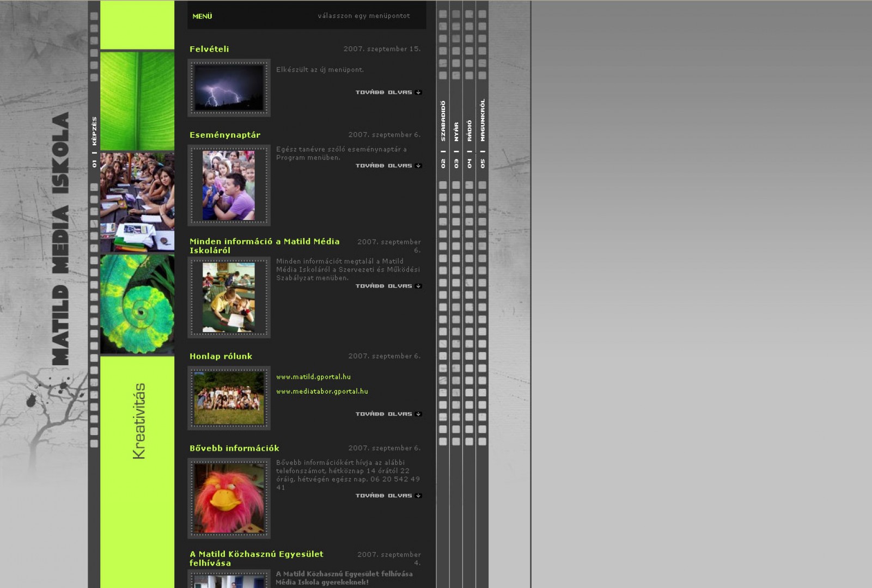The height and width of the screenshot is (588, 872).
Task: Open the MENÜ dropdown selector
Action: tap(307, 16)
